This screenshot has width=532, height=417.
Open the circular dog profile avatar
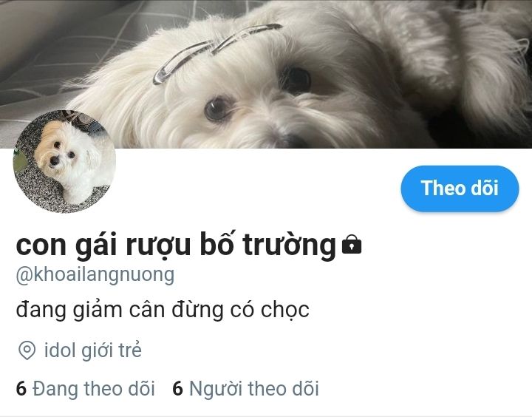(64, 161)
